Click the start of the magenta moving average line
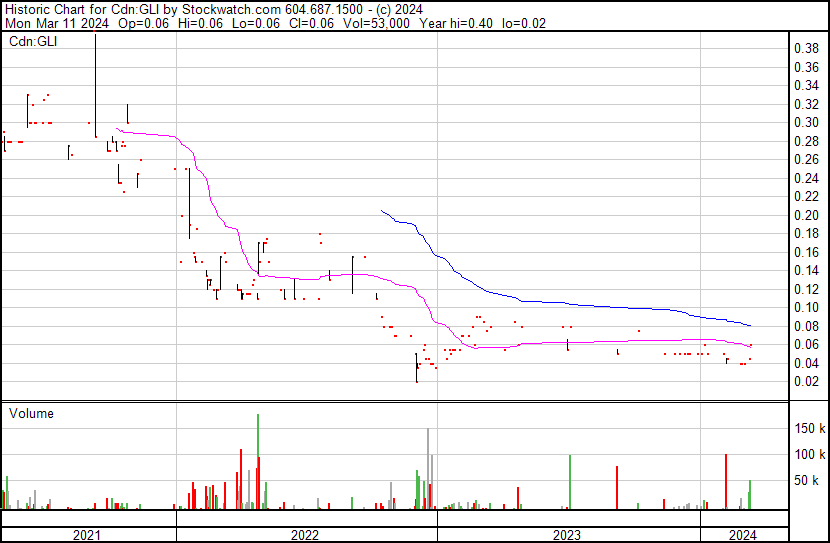830x543 pixels. coord(116,129)
